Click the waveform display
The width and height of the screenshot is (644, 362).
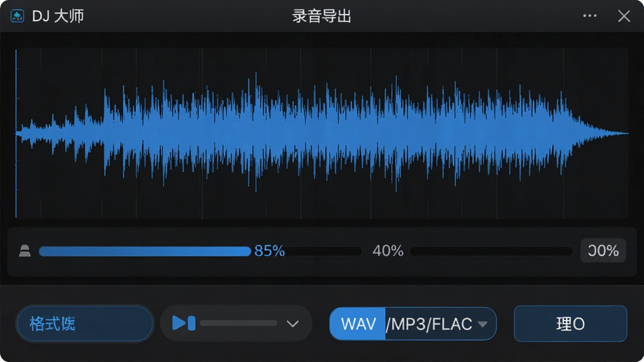tap(322, 133)
